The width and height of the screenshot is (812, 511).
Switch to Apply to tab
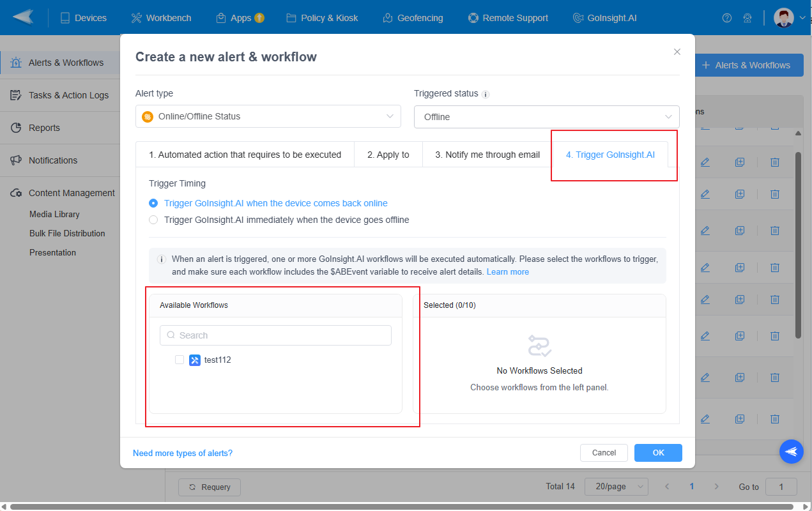pyautogui.click(x=388, y=155)
